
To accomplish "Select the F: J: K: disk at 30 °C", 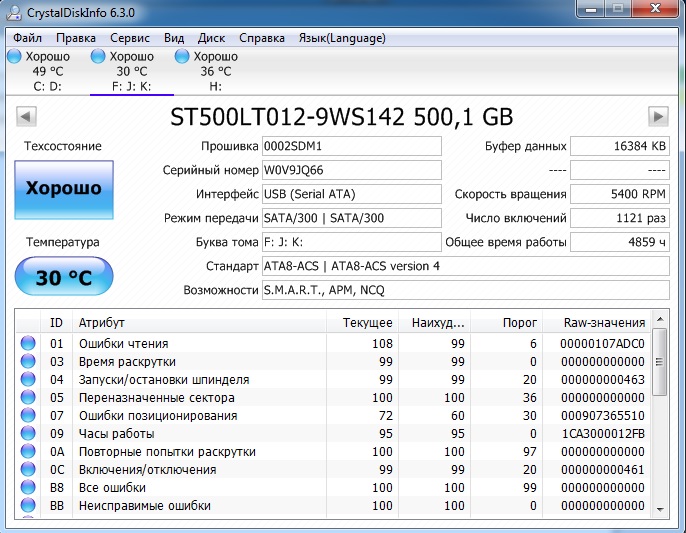I will tap(131, 71).
